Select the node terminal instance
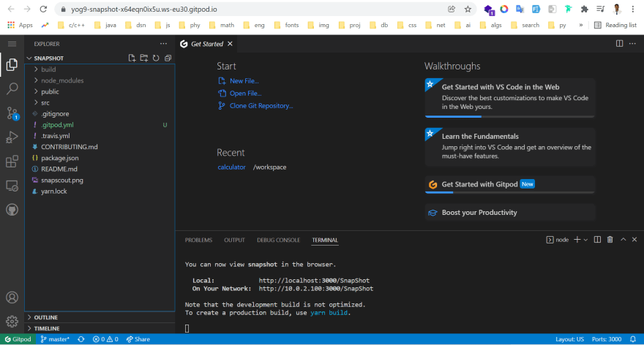Screen dimensions: 644x345 tap(558, 240)
